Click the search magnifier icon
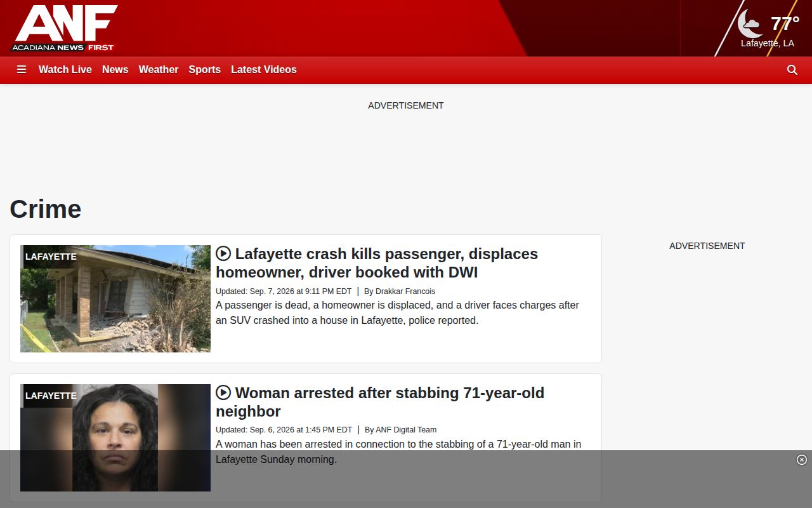Screen dimensions: 812x508 pos(792,70)
